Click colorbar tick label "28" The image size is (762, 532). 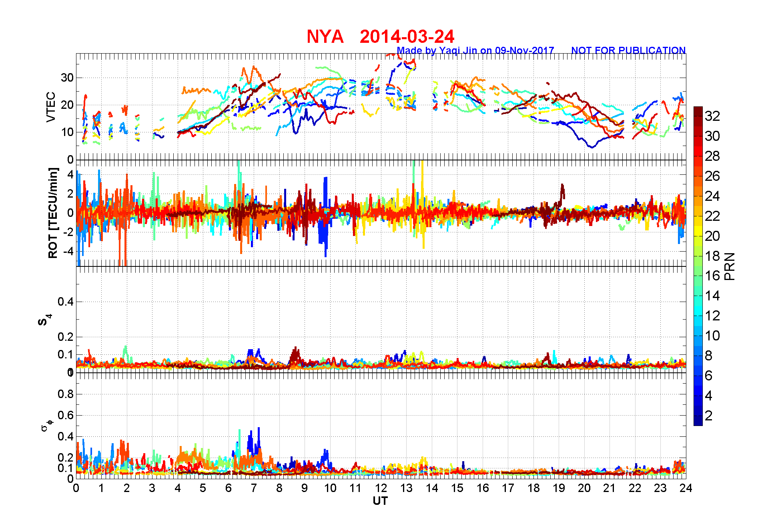[712, 156]
